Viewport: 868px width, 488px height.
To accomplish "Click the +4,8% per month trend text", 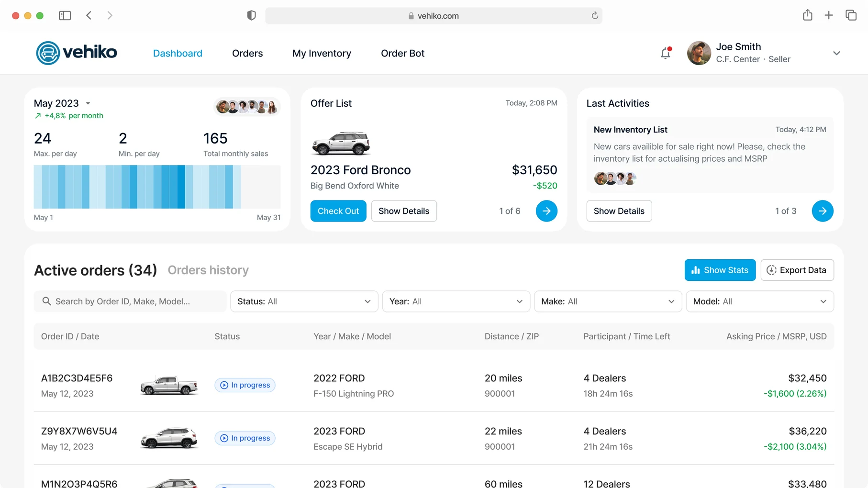I will 74,116.
